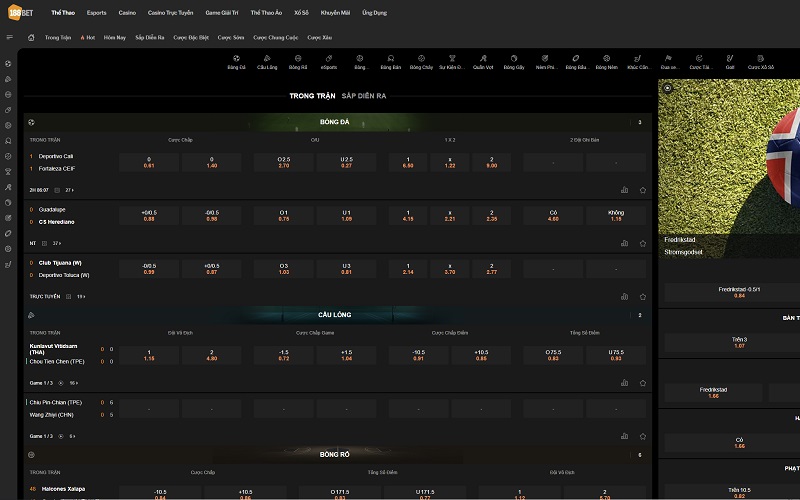Pick Fredrikstad -0.5/1 odds in side panel
Viewport: 800px width, 500px height.
[738, 292]
